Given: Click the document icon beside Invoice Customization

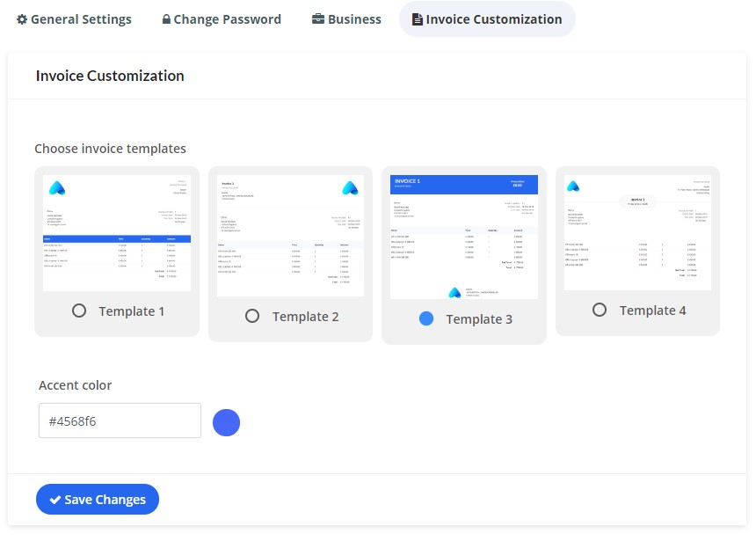Looking at the screenshot, I should coord(418,19).
